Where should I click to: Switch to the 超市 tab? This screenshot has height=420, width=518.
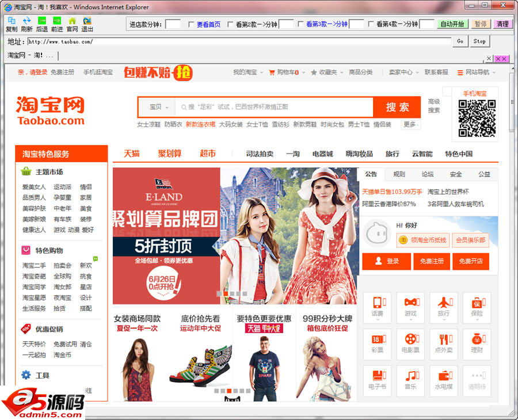click(207, 154)
